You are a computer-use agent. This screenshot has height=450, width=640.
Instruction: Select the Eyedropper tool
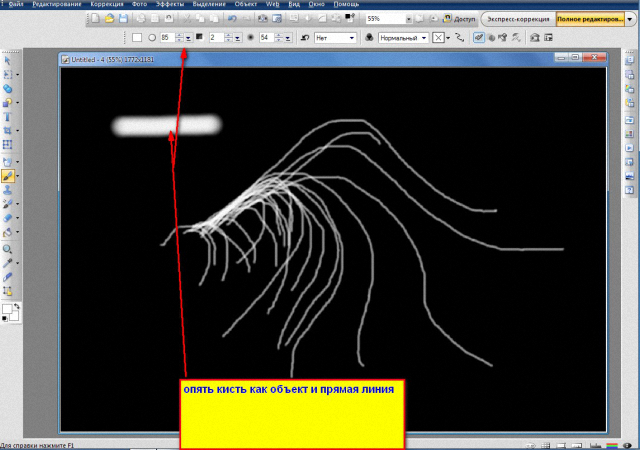pyautogui.click(x=7, y=263)
